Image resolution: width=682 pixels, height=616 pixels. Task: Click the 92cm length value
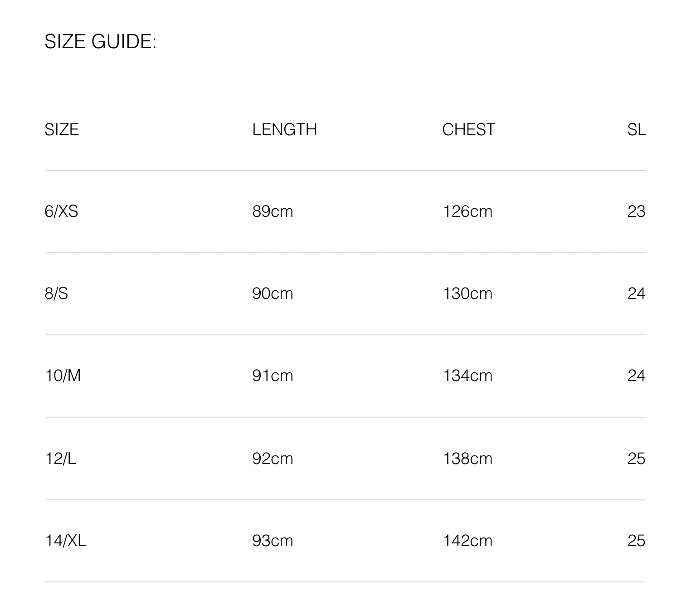273,459
